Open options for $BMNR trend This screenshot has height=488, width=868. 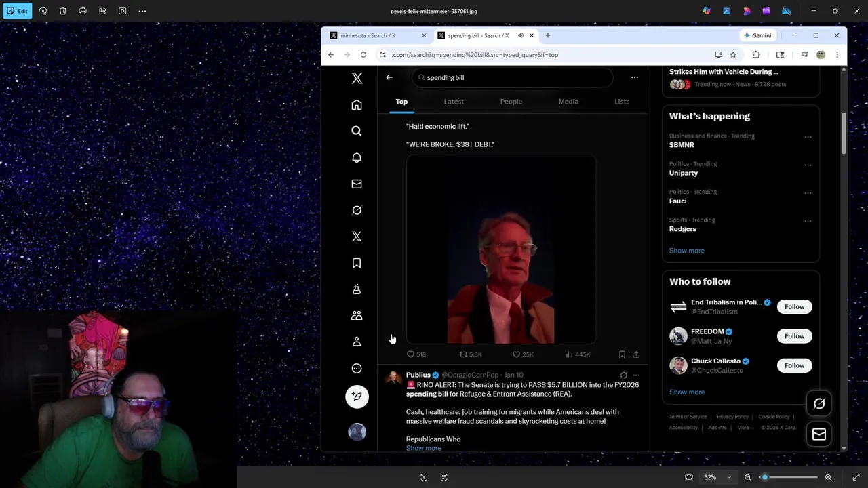coord(808,137)
